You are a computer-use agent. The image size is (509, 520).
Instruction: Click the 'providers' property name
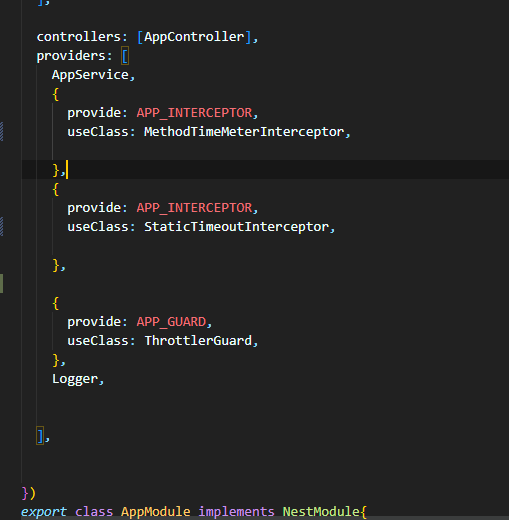pyautogui.click(x=71, y=56)
